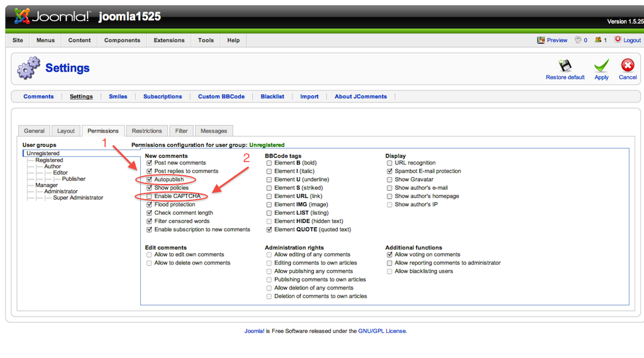Viewport: 644px width, 358px height.
Task: Click the red Cancel icon
Action: click(628, 66)
